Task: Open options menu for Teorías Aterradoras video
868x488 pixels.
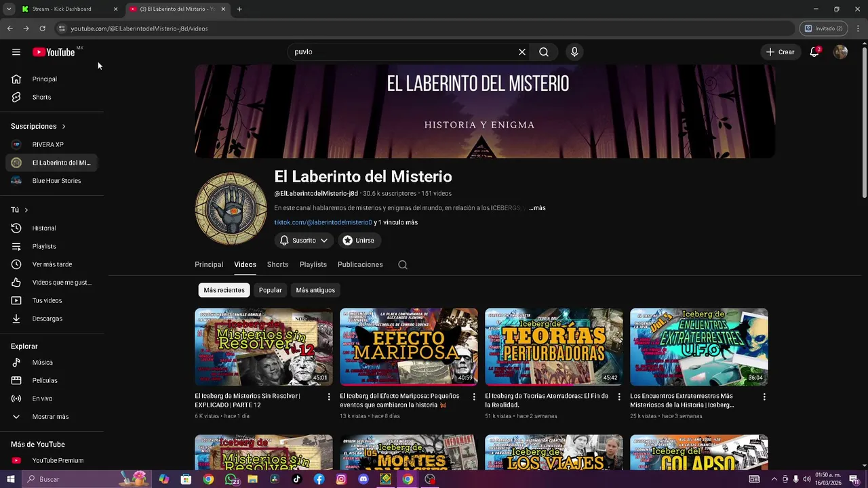Action: click(x=618, y=396)
